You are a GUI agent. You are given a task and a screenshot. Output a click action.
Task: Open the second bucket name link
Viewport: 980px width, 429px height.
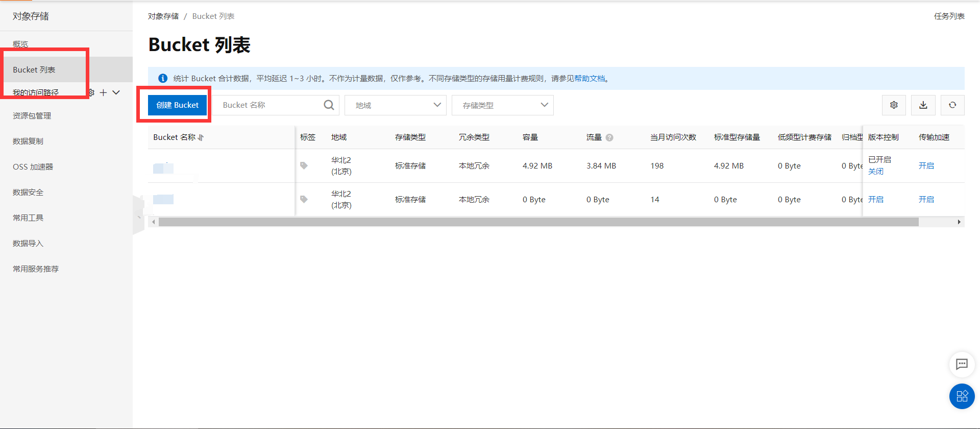click(x=163, y=199)
